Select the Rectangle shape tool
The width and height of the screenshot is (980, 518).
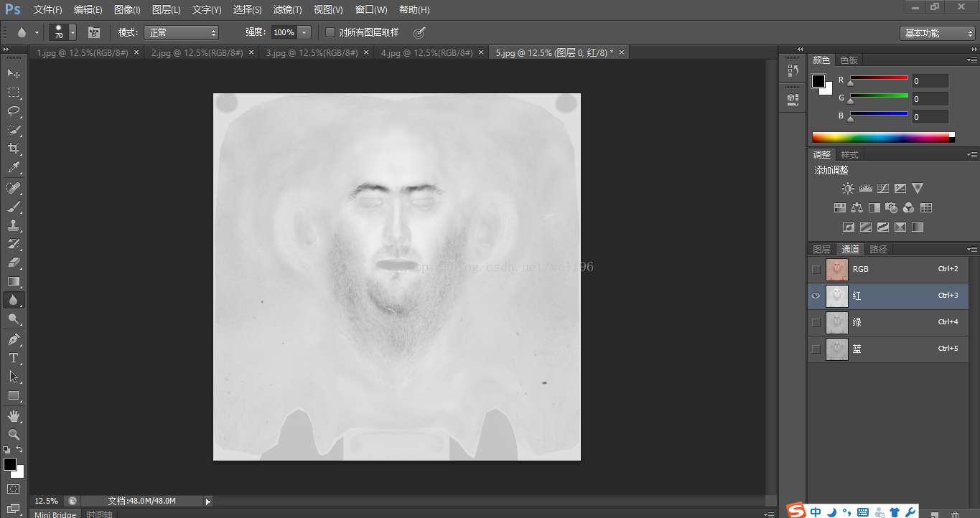(14, 395)
